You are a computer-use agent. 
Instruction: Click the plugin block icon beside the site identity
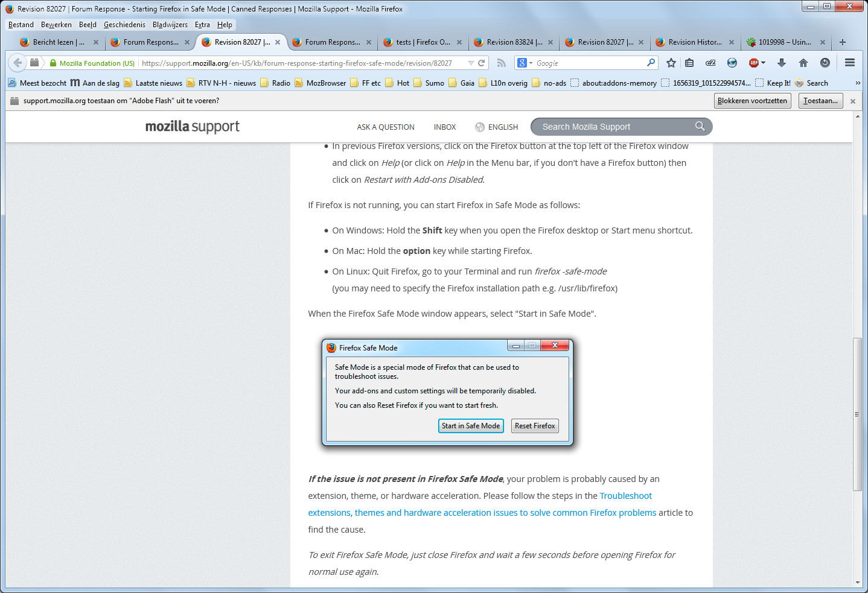(34, 63)
